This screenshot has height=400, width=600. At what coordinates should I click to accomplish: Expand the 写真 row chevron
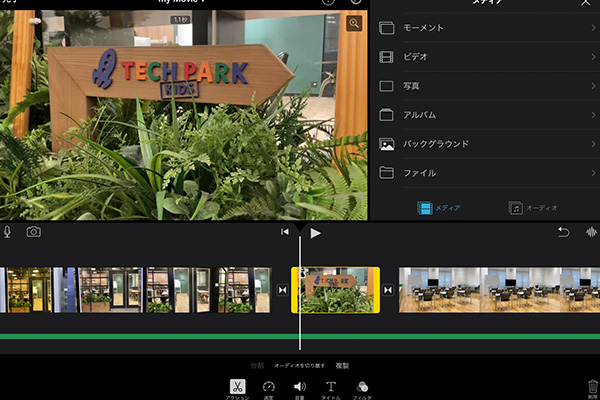[x=593, y=86]
